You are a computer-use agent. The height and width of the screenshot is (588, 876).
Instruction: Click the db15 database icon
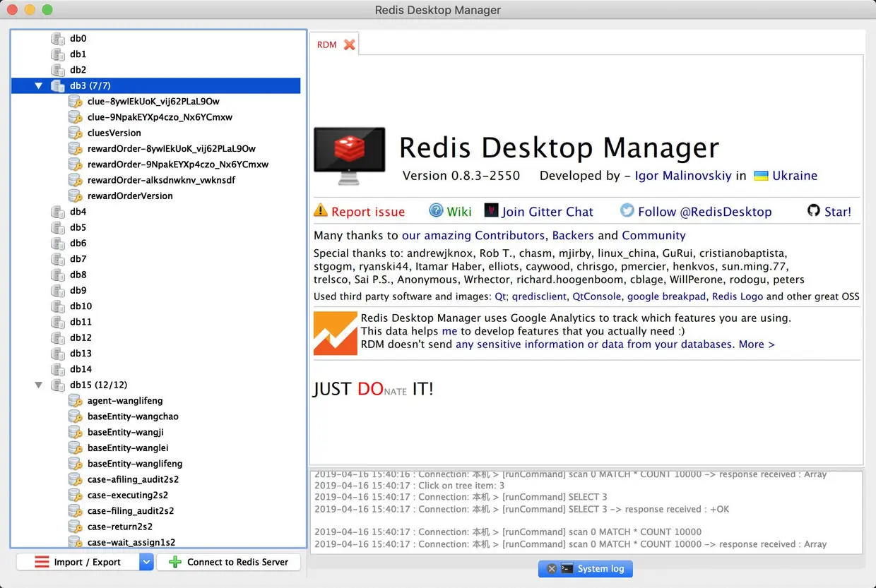click(58, 385)
